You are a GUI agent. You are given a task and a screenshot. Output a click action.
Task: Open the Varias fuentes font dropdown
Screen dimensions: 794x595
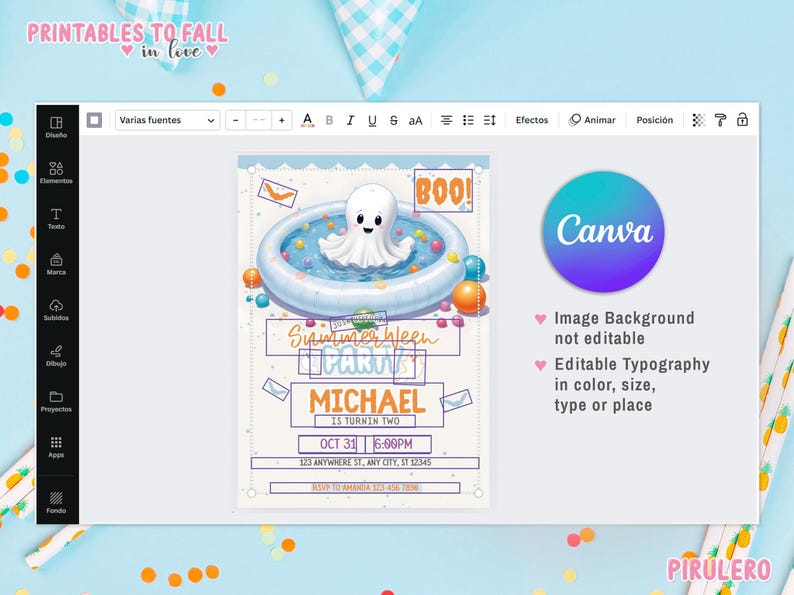point(167,120)
